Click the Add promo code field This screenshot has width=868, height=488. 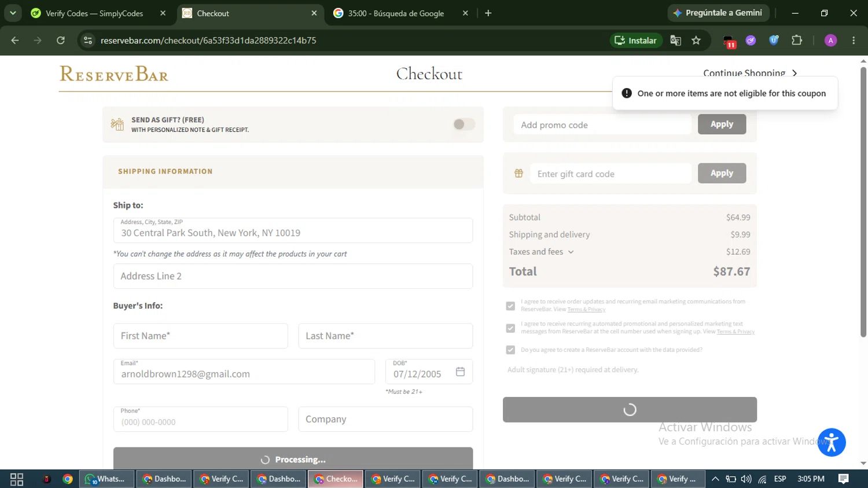pyautogui.click(x=602, y=124)
